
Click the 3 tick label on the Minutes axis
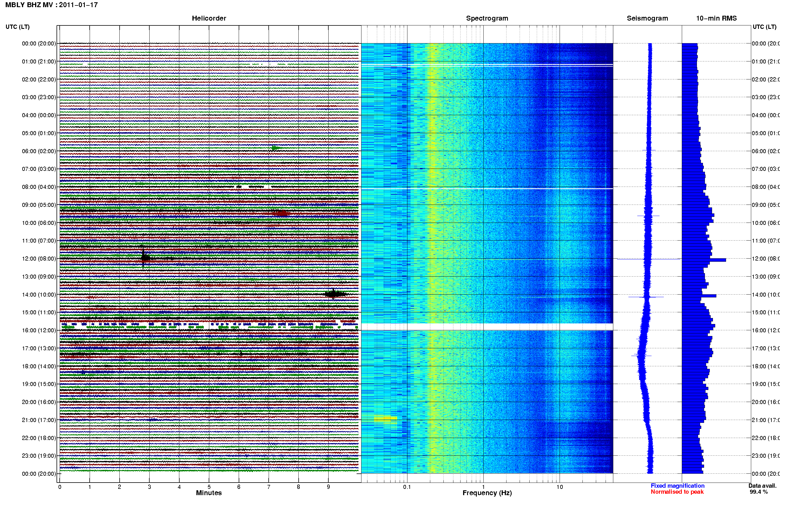[x=149, y=487]
